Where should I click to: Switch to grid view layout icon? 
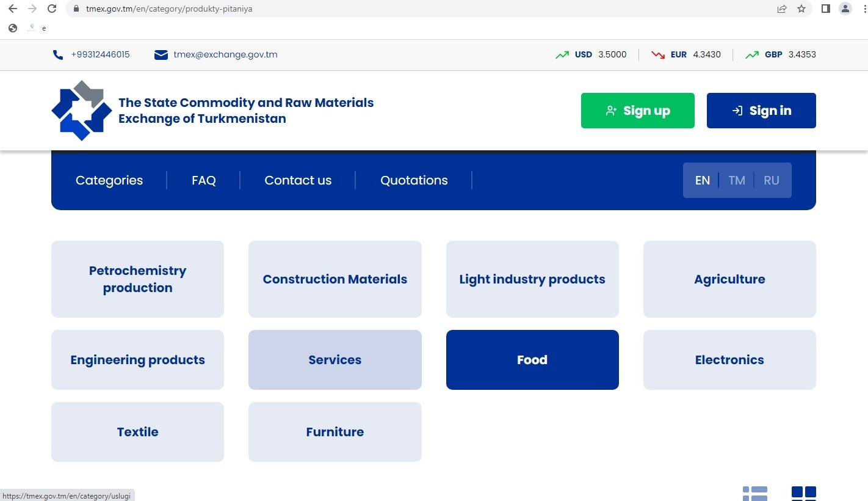803,493
